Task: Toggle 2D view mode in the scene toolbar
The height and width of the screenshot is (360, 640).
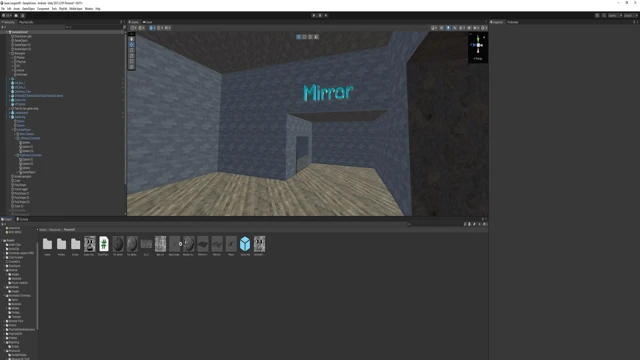Action: 442,28
